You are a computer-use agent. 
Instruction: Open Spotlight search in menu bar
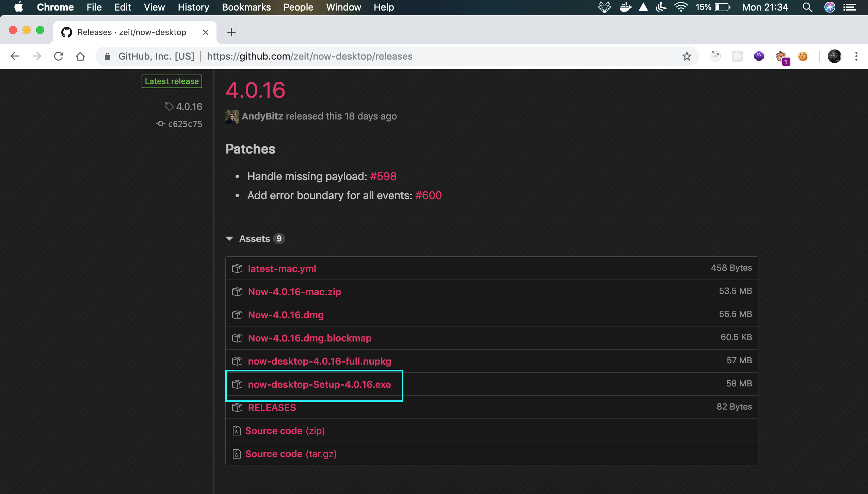[x=807, y=7]
